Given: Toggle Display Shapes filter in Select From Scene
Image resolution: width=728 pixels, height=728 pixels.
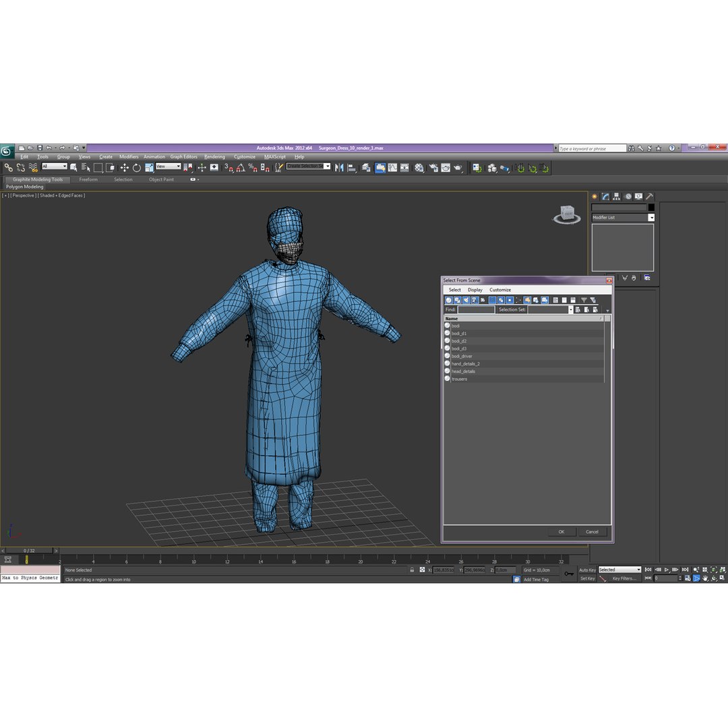Looking at the screenshot, I should pos(457,300).
